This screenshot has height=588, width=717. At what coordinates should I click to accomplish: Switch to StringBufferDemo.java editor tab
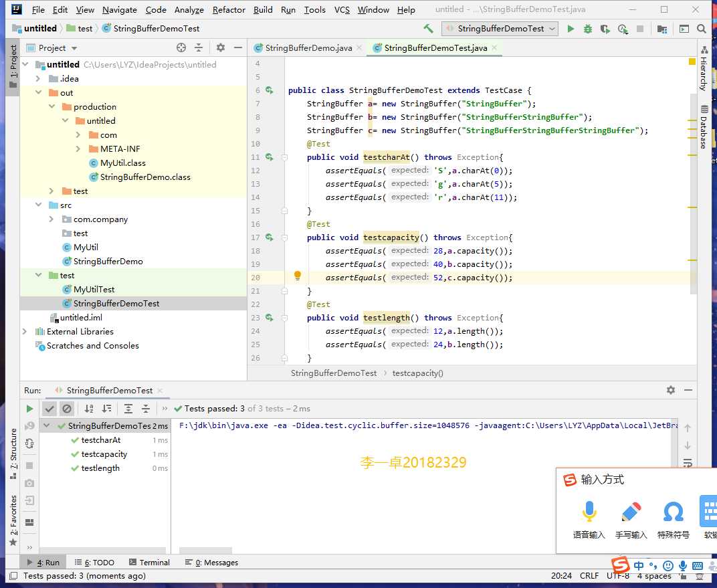point(308,47)
